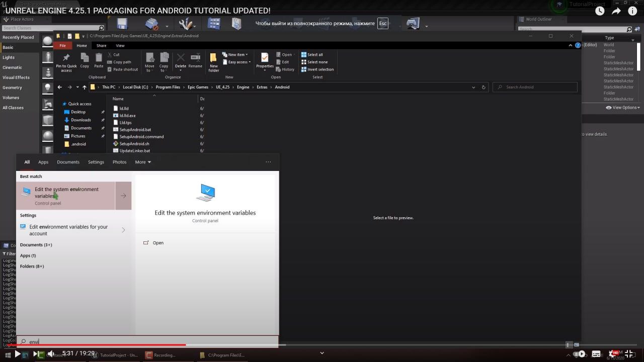This screenshot has width=644, height=362.
Task: Click the Documents (3+) search group
Action: [x=36, y=245]
